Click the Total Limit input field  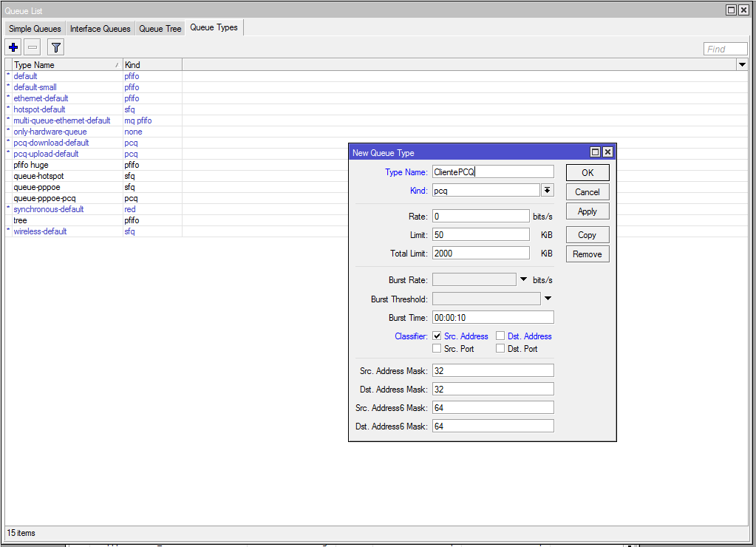[480, 253]
